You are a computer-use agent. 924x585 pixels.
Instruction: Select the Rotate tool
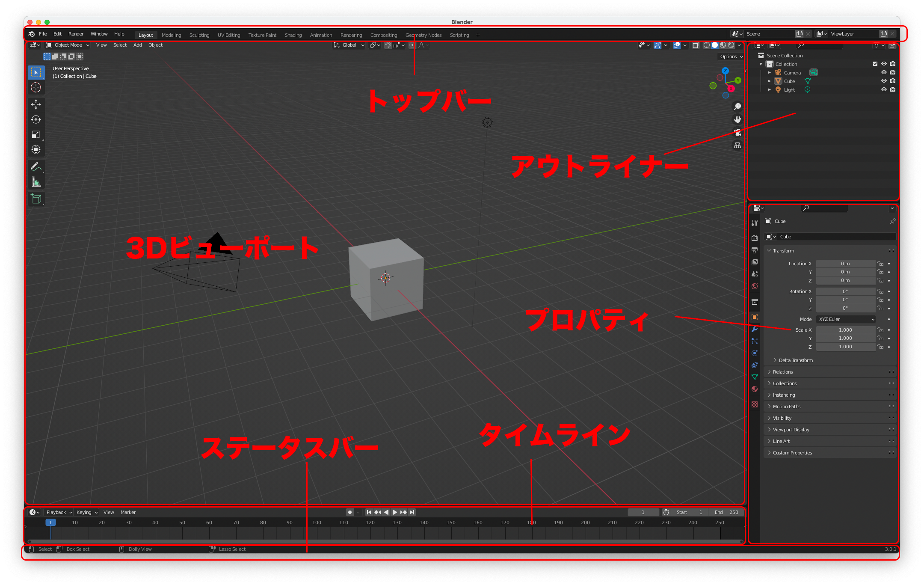click(36, 120)
